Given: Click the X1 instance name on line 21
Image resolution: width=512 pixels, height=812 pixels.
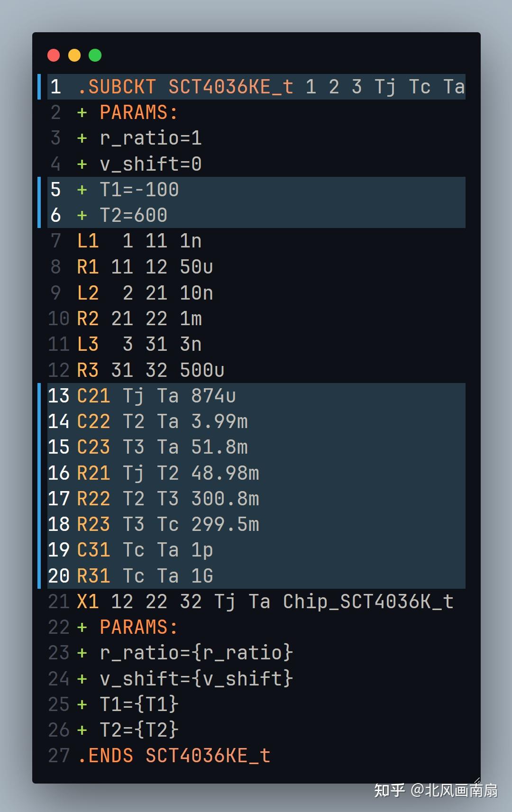Looking at the screenshot, I should 88,602.
